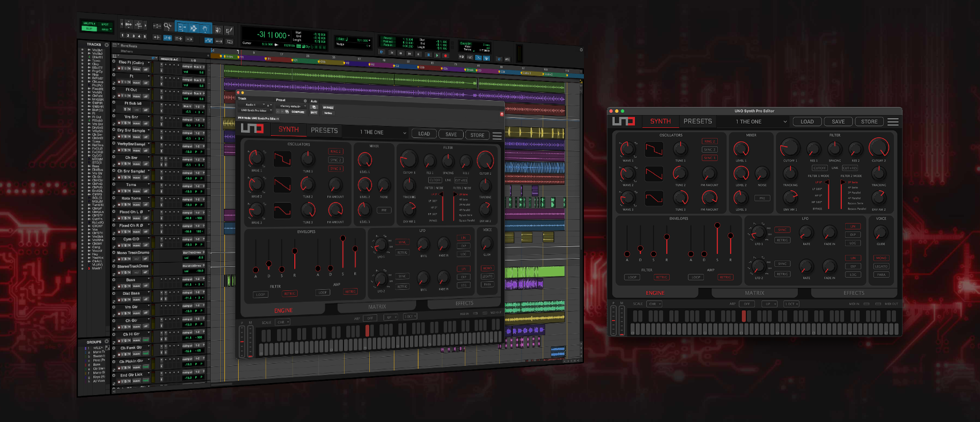Switch to PRESETS tab in standalone editor
The image size is (980, 422).
coord(698,121)
